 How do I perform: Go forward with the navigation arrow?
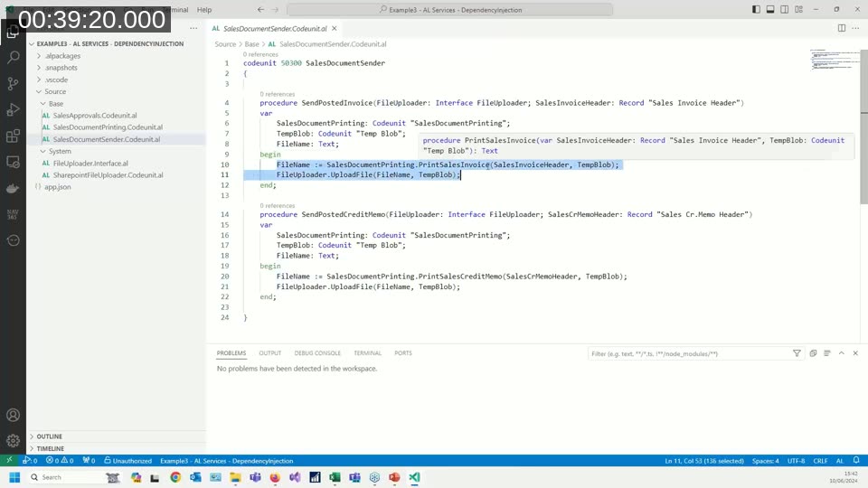[x=275, y=9]
